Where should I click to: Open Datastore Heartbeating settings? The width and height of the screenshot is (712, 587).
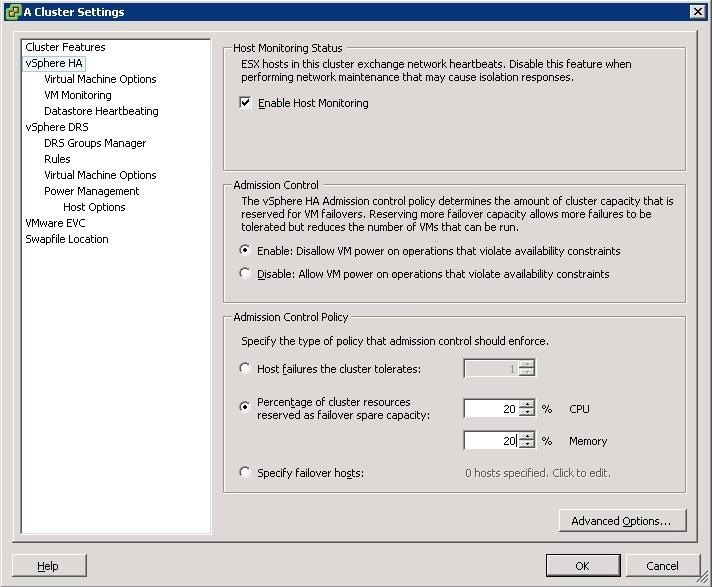pos(101,111)
